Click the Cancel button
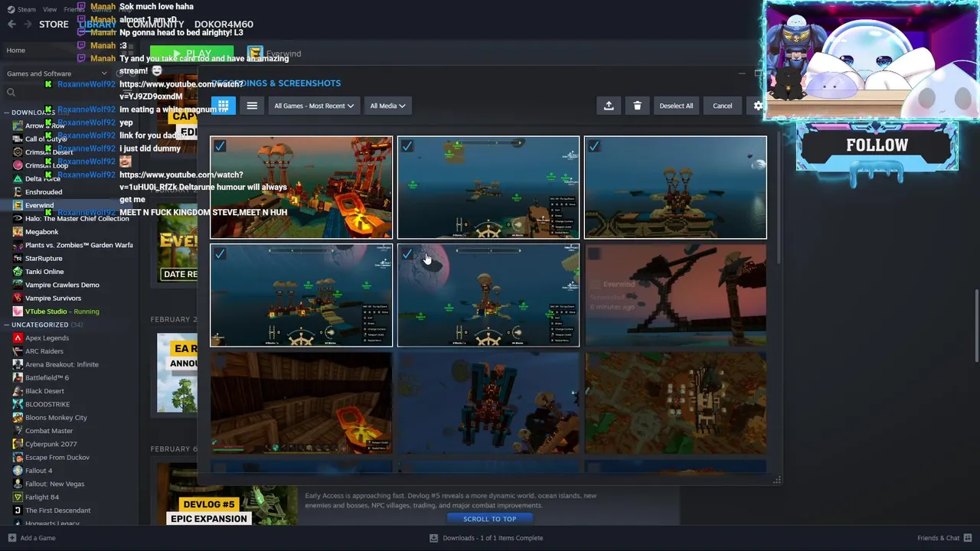 tap(722, 106)
